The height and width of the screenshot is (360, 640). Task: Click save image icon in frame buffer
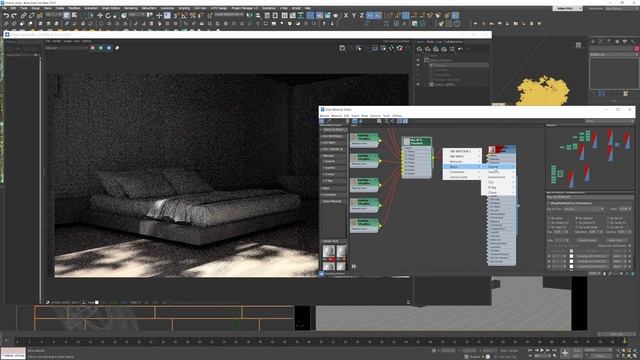point(342,48)
